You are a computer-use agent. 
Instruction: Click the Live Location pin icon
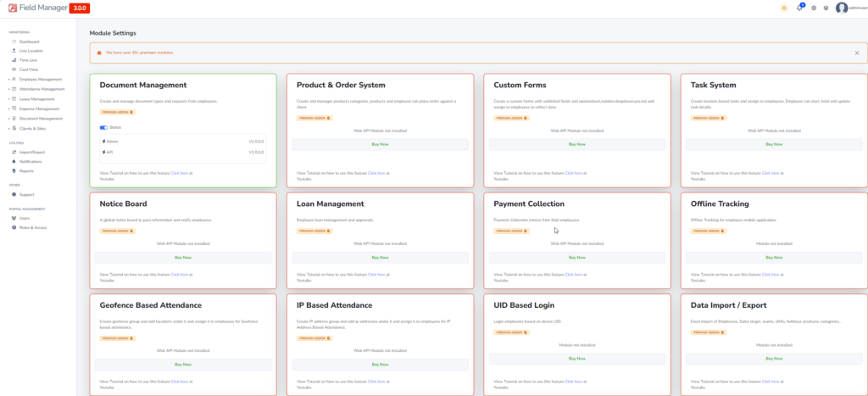14,50
